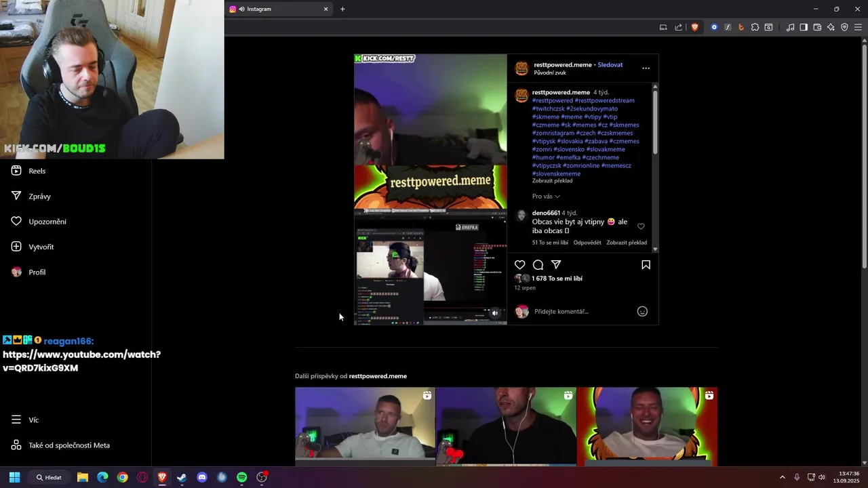This screenshot has width=868, height=488.
Task: Open Brave playlist music note icon
Action: pos(790,27)
